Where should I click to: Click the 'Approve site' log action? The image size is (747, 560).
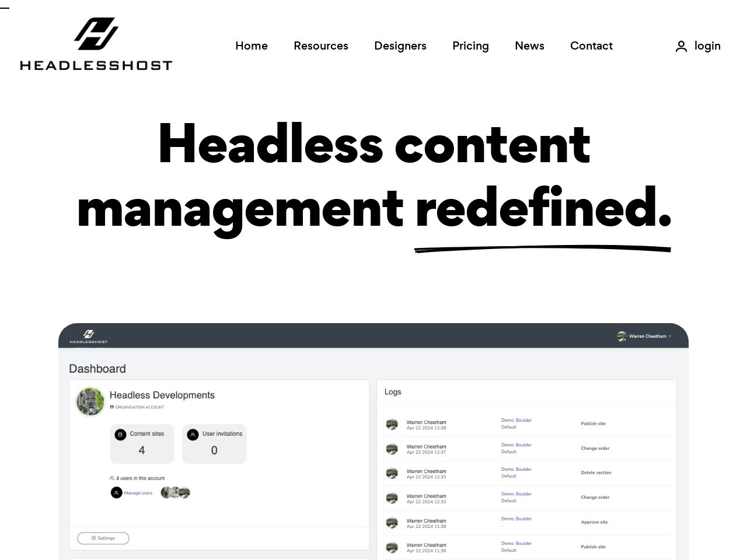[x=594, y=522]
